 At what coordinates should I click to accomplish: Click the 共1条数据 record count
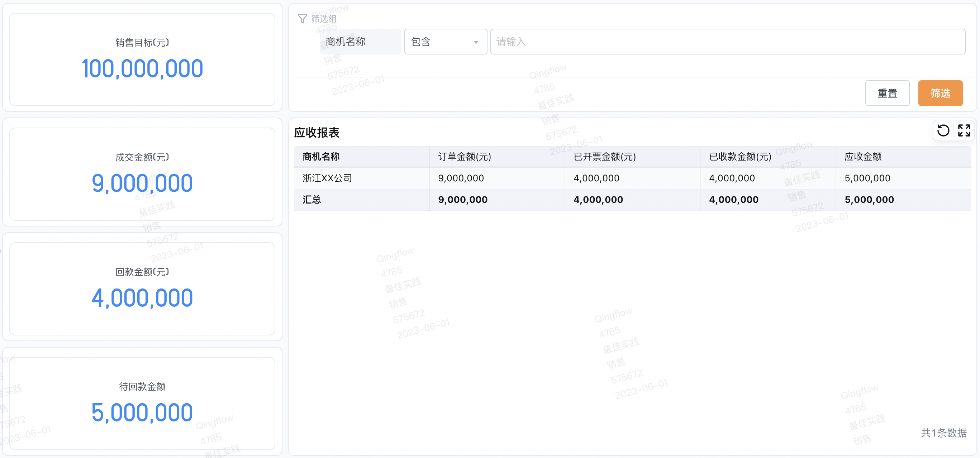point(943,433)
